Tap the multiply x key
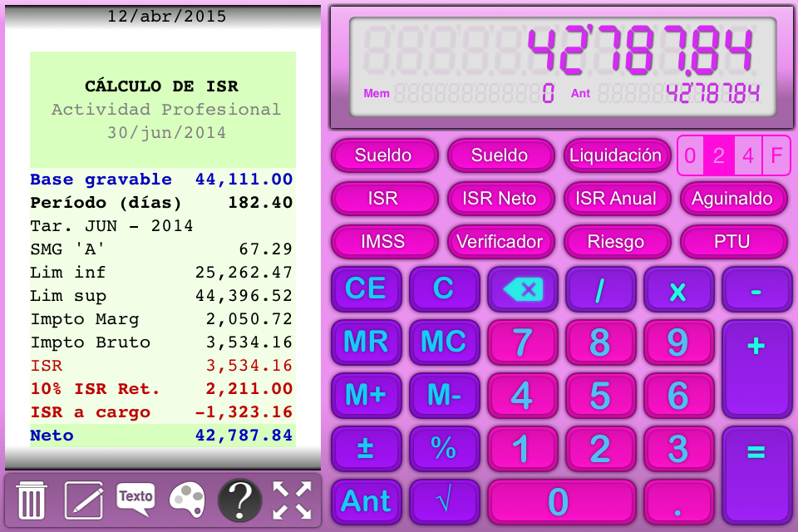The image size is (798, 532). [x=678, y=289]
